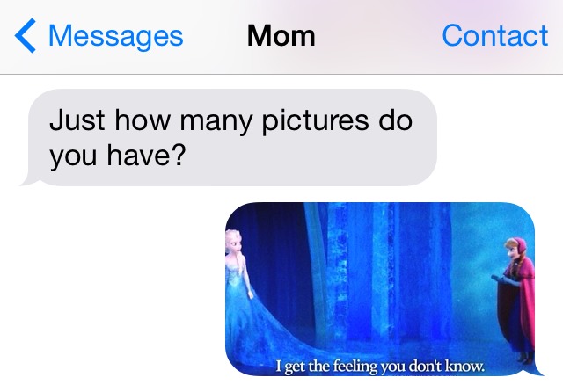Viewport: 563px width, 392px height.
Task: Tap the Mom conversation title
Action: pyautogui.click(x=281, y=35)
